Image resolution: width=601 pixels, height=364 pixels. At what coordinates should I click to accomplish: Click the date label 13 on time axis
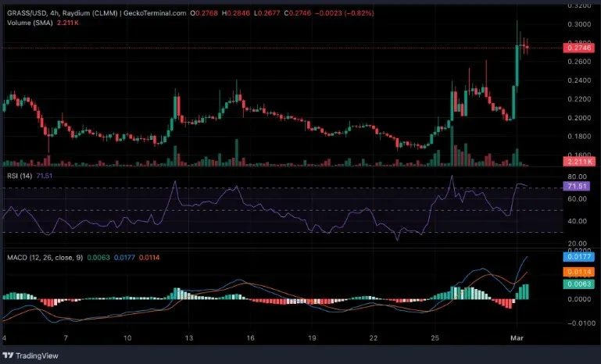click(x=188, y=338)
